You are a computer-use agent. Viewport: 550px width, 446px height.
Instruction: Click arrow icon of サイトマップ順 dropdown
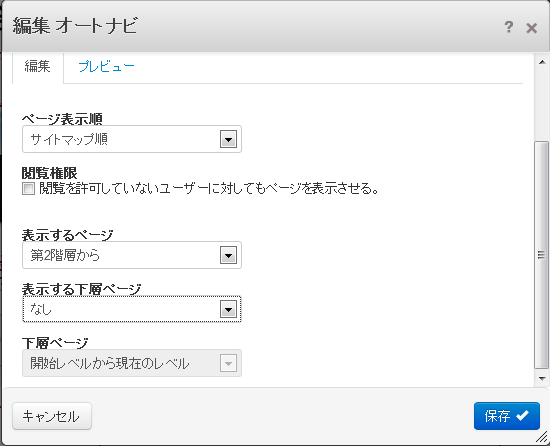(x=228, y=140)
